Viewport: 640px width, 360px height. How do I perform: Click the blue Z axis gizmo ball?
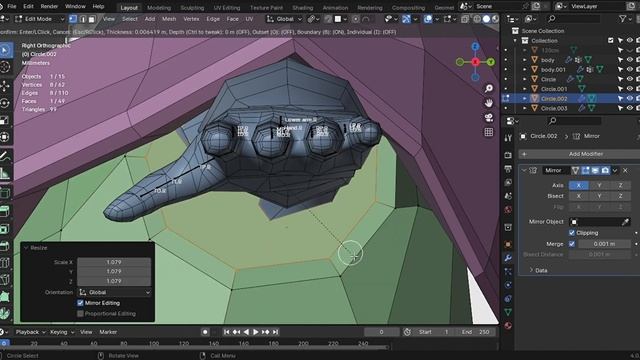pyautogui.click(x=475, y=47)
